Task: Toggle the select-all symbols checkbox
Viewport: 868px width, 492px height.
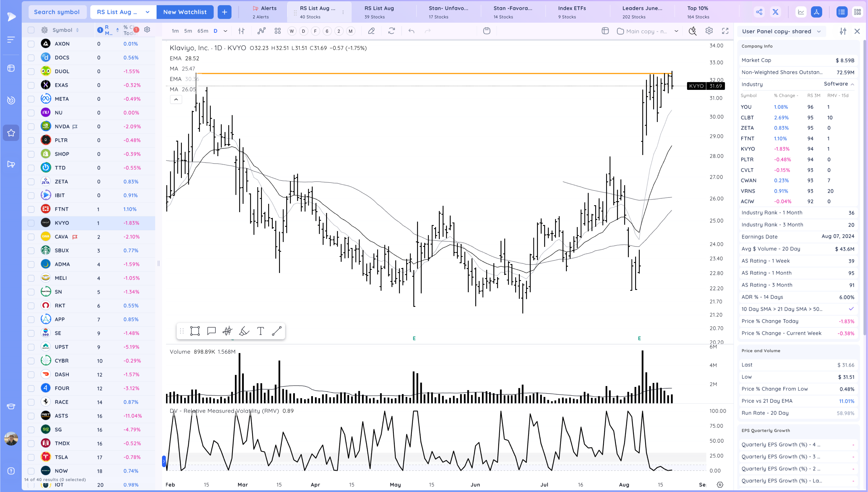Action: click(x=31, y=30)
